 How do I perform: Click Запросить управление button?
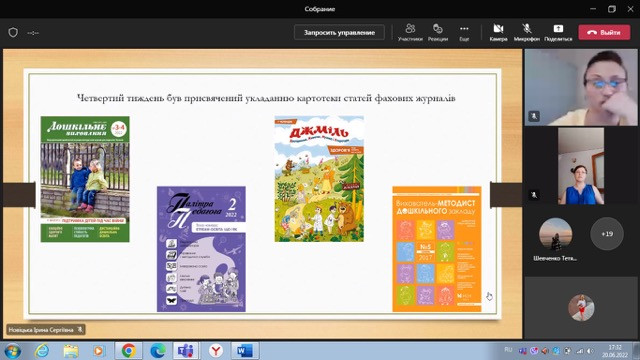pos(339,32)
